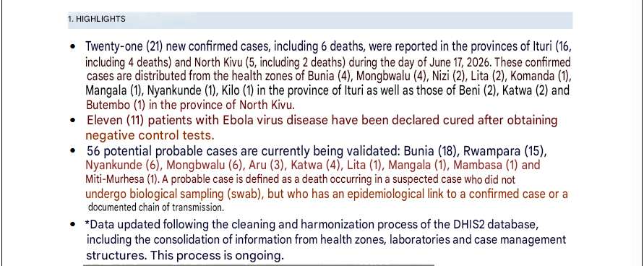
Task: Click the words 'negative control tests.'
Action: (x=150, y=135)
